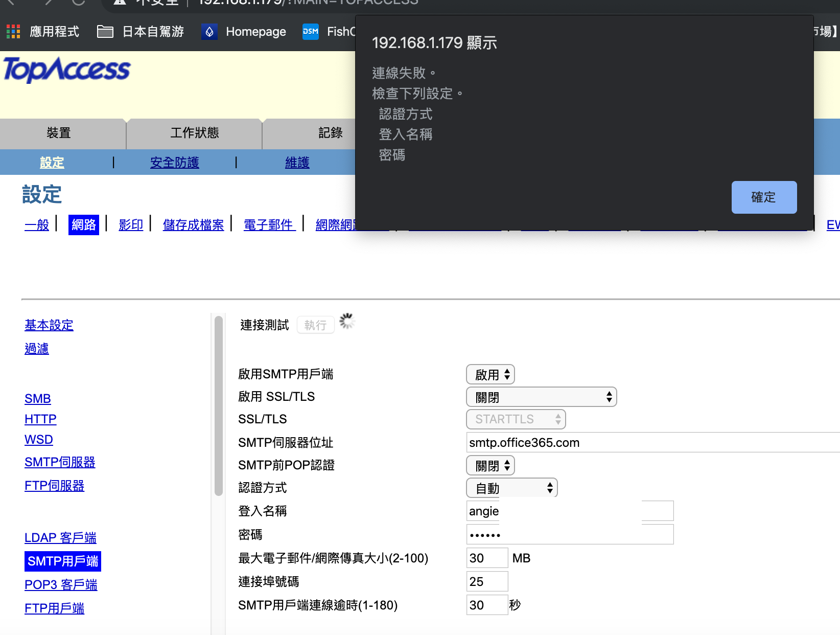Click the 確定 button in the alert
Image resolution: width=840 pixels, height=635 pixels.
tap(764, 197)
